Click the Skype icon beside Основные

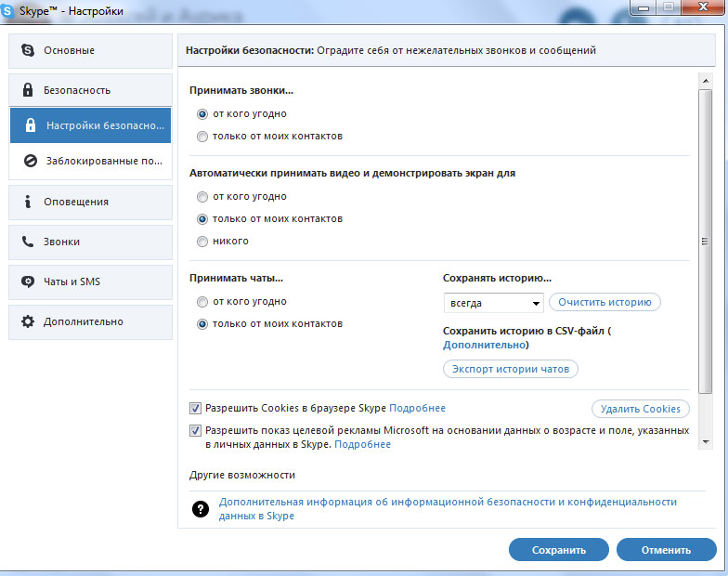[x=28, y=50]
